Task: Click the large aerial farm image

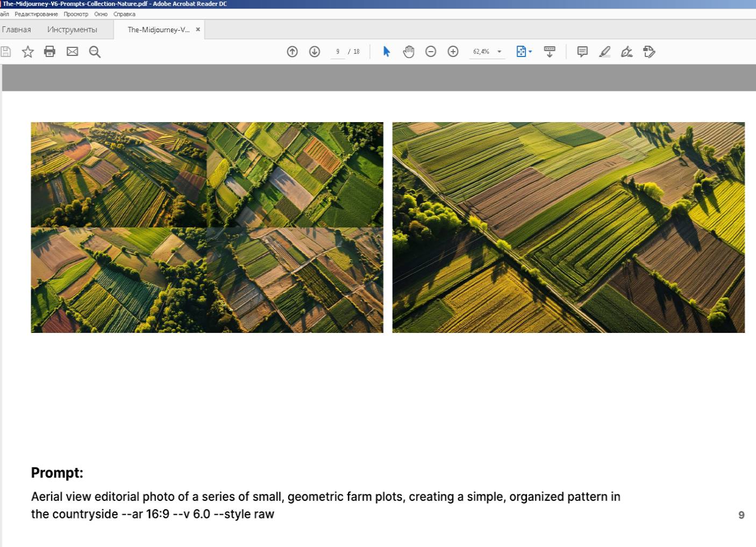Action: (x=568, y=228)
